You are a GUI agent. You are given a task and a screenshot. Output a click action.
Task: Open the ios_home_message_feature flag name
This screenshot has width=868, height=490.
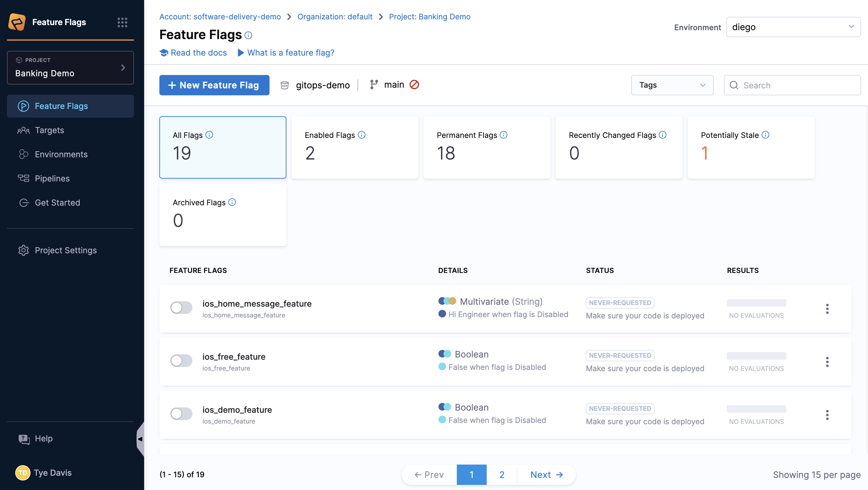point(257,303)
